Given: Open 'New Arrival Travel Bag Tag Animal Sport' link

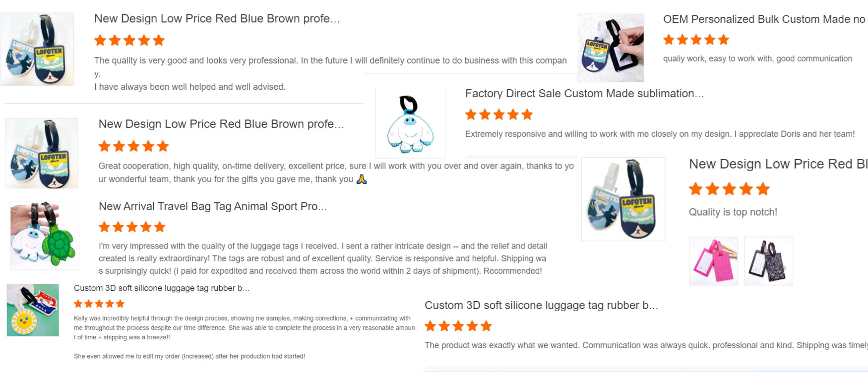Looking at the screenshot, I should point(213,206).
